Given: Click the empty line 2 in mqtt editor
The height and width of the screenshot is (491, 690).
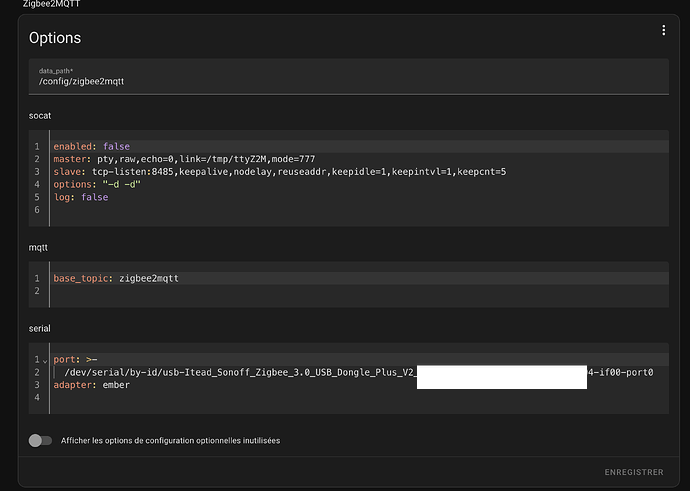Looking at the screenshot, I should (x=300, y=291).
